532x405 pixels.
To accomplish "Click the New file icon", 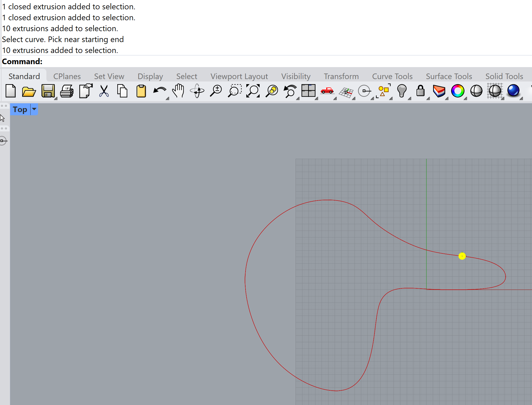I will 11,91.
